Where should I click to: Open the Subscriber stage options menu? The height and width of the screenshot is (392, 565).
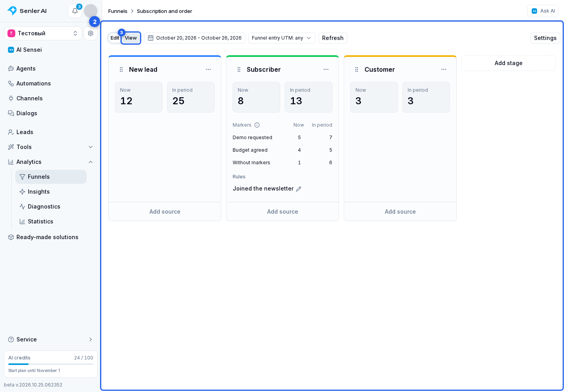coord(326,69)
